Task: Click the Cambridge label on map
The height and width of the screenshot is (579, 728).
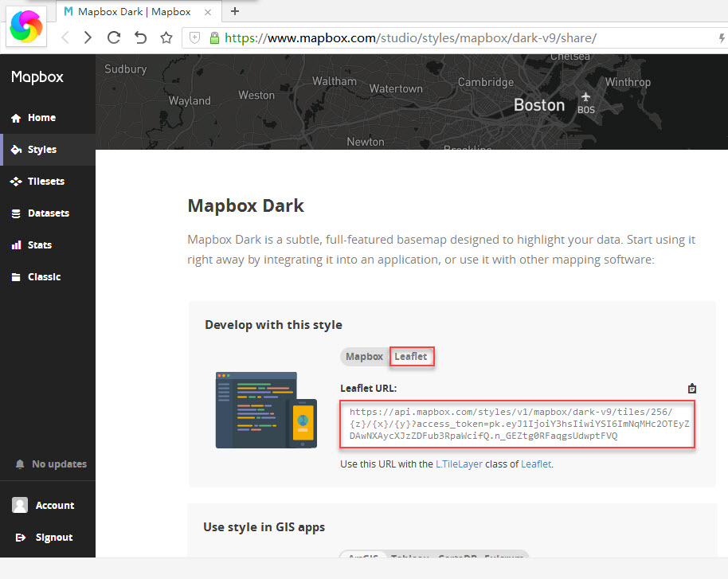Action: point(486,82)
